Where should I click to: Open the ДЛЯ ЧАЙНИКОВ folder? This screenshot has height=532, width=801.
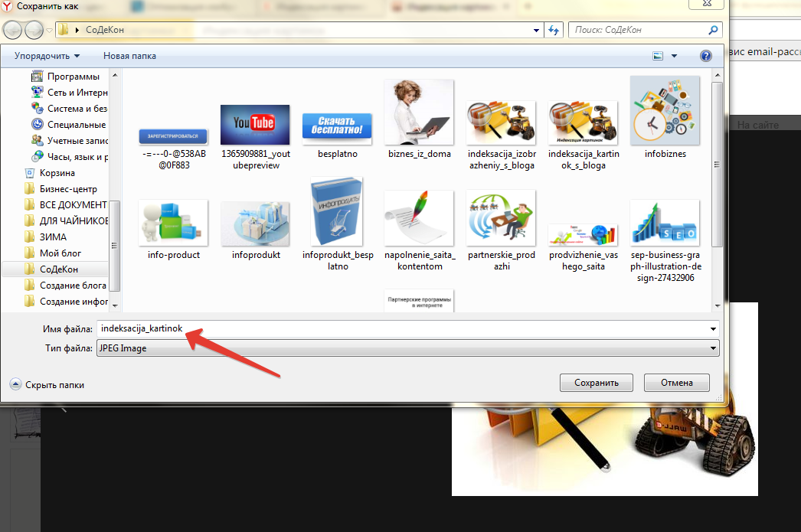tap(65, 221)
